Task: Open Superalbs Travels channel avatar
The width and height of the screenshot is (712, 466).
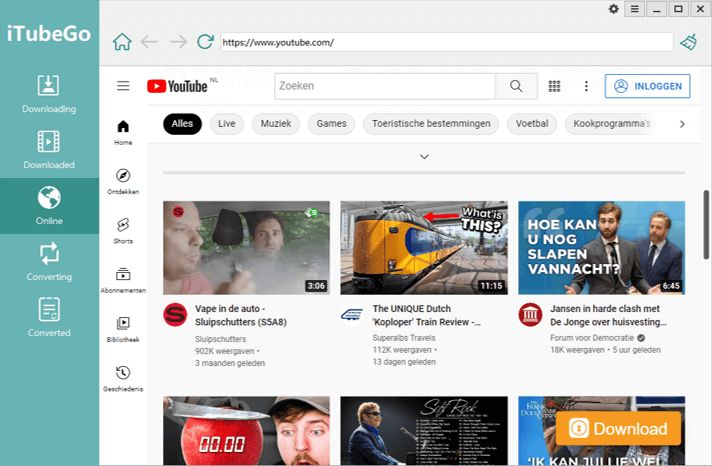Action: coord(352,315)
